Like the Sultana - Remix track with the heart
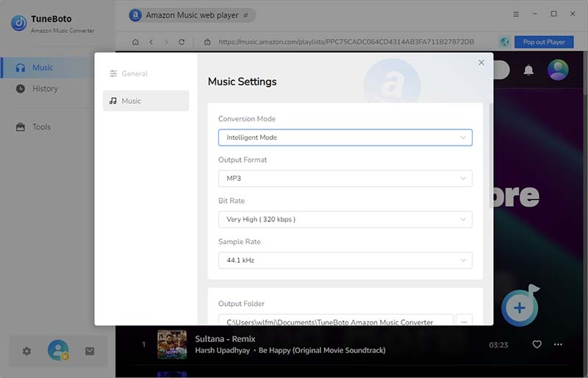 click(537, 344)
